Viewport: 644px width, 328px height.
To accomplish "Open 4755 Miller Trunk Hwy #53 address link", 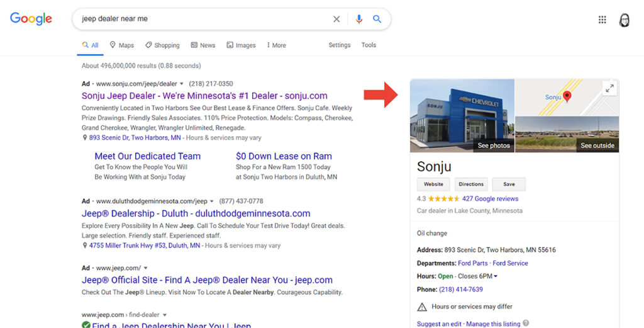I will point(145,246).
